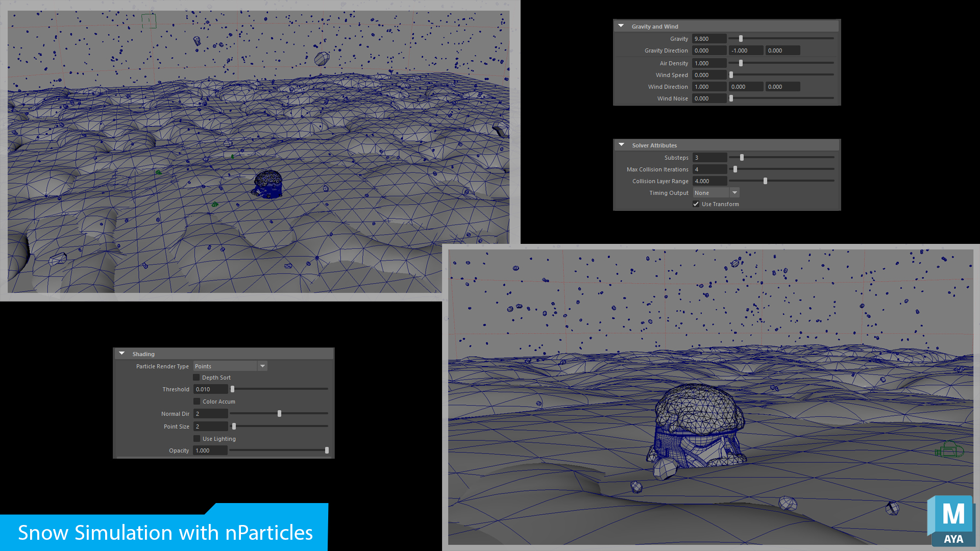Edit the Wind Speed value field
This screenshot has height=551, width=980.
pos(709,74)
